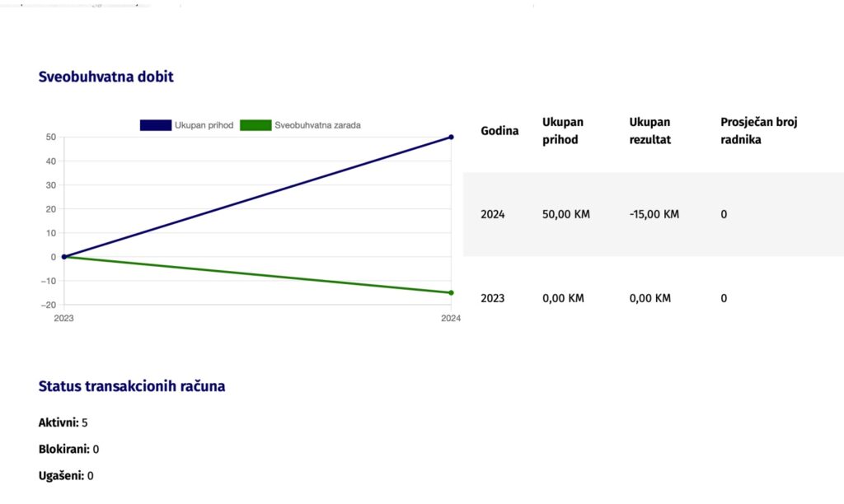Sort by the Ukupan prihod table header
The image size is (844, 504).
point(563,131)
